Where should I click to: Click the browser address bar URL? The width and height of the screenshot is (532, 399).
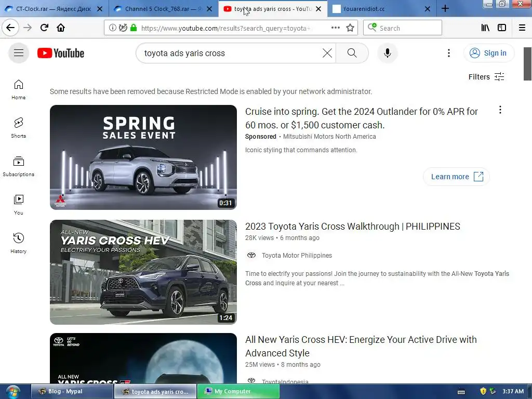tap(225, 28)
